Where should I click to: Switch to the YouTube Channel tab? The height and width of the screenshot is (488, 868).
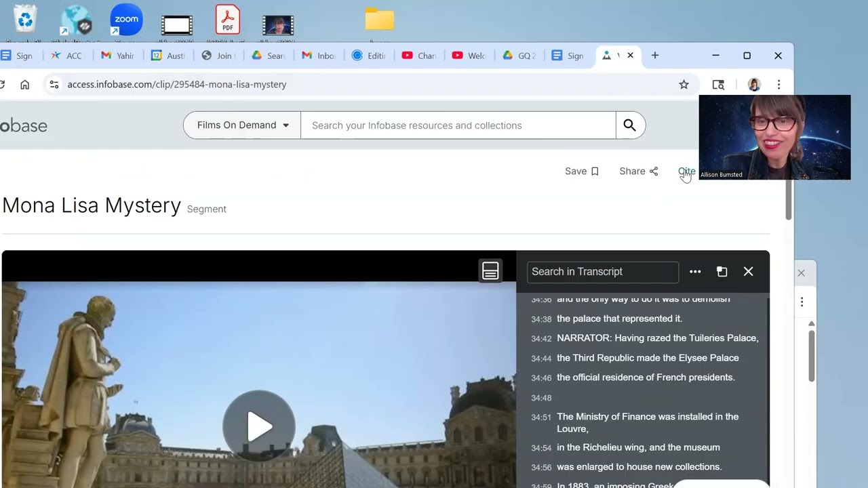pyautogui.click(x=419, y=56)
